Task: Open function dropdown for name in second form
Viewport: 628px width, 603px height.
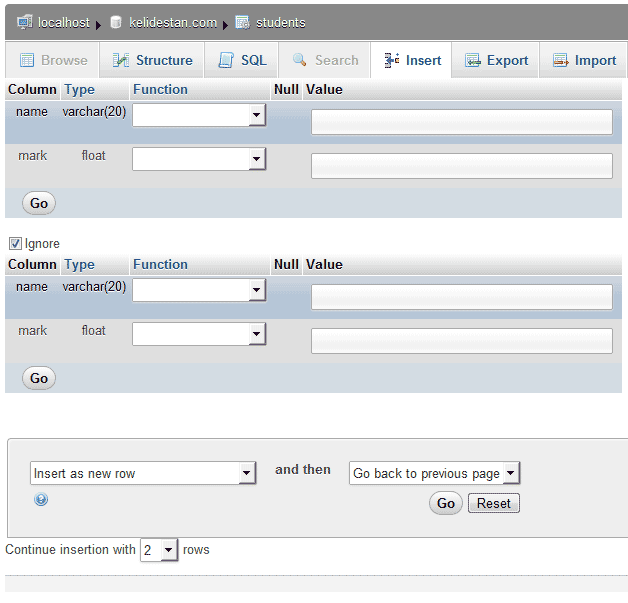Action: (199, 290)
